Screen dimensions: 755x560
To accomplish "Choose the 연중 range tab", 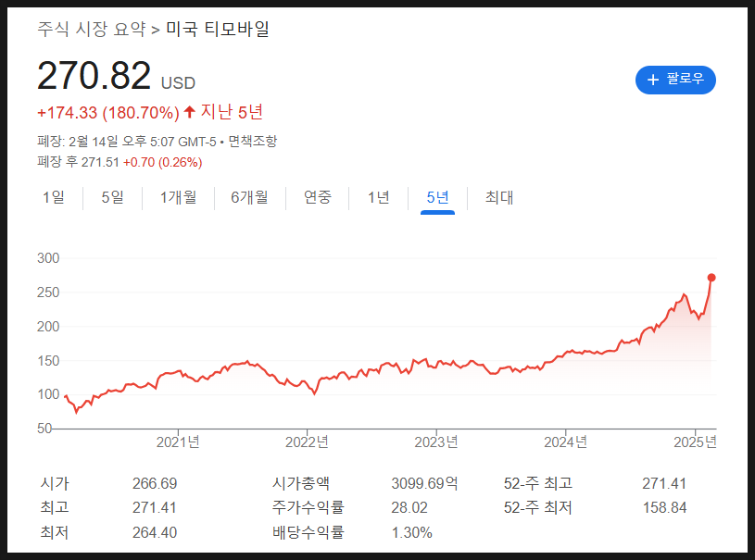I will pyautogui.click(x=318, y=197).
